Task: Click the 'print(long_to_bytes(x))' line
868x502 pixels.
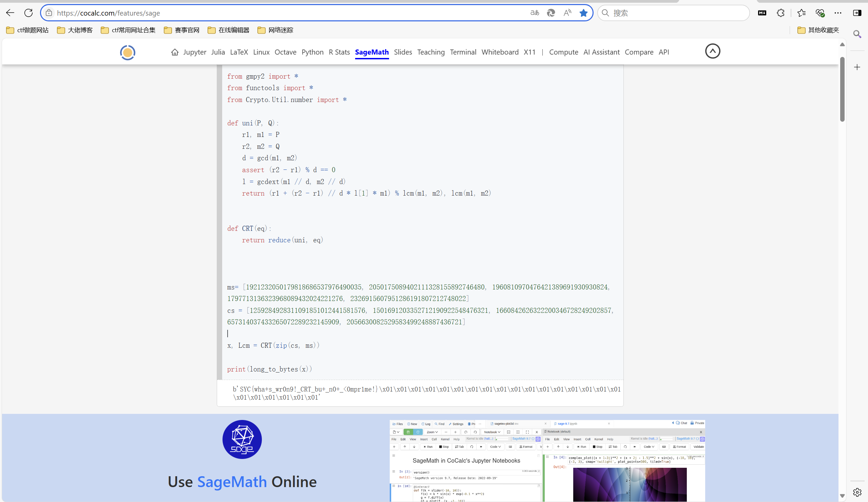Action: click(270, 369)
